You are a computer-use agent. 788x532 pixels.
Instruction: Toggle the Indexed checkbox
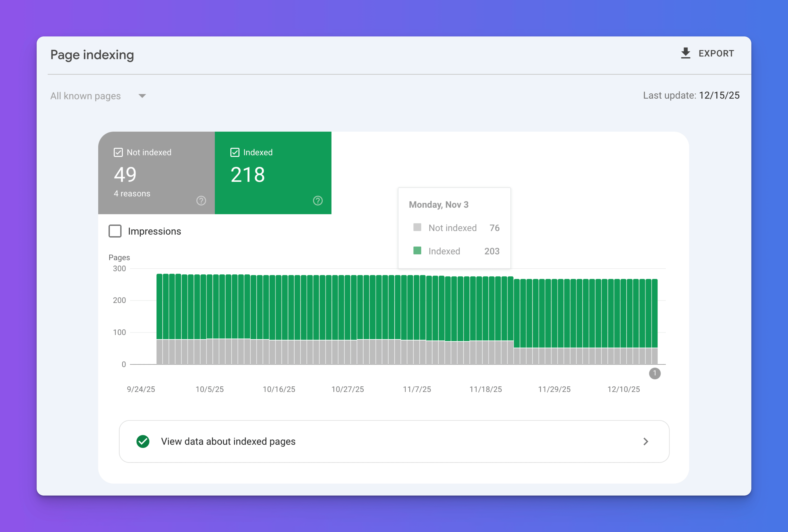pos(235,153)
